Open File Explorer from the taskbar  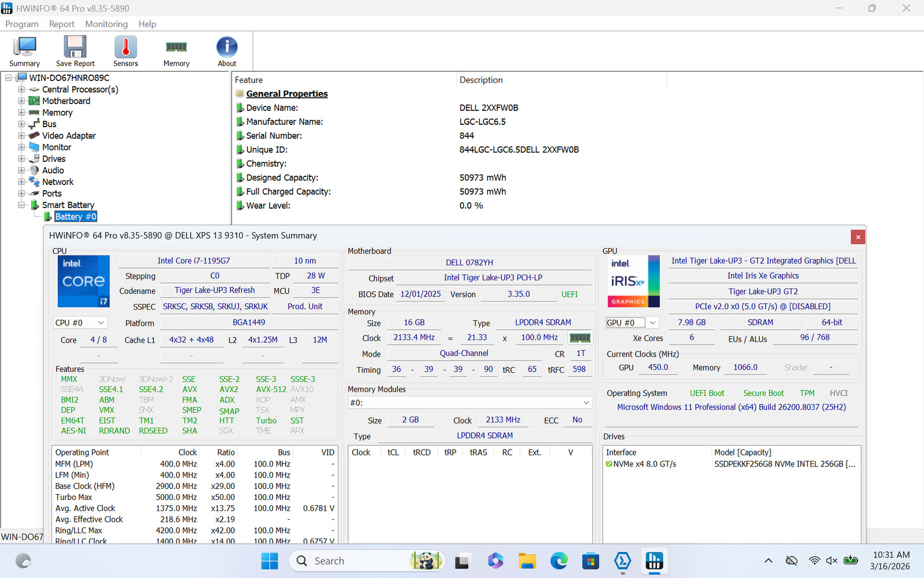[527, 561]
